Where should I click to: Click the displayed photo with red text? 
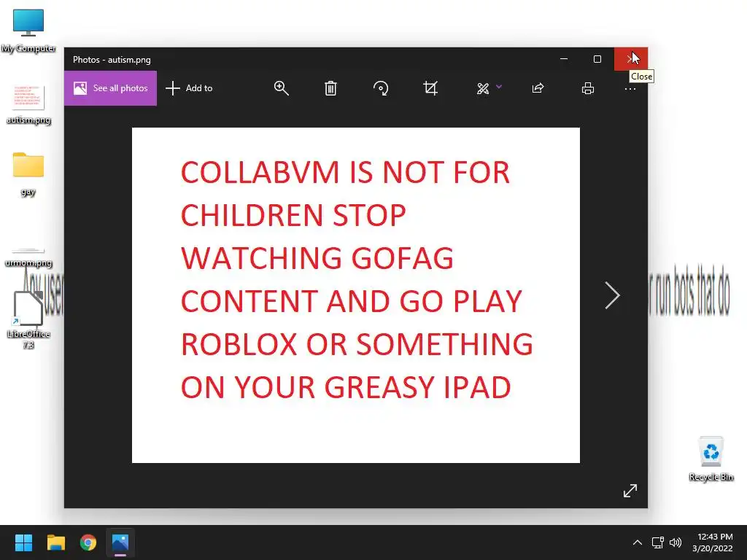(x=356, y=295)
